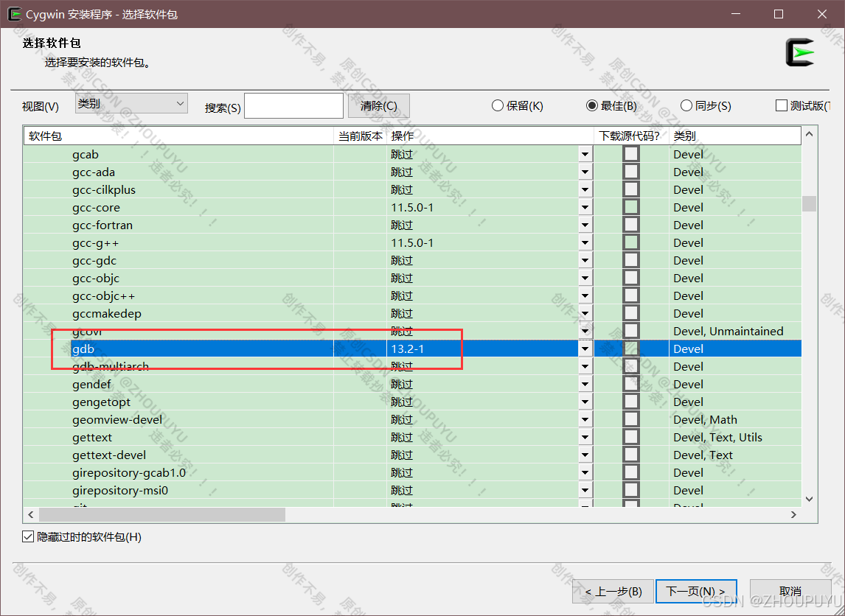This screenshot has width=845, height=616.
Task: Proceed with 下一页(N) button
Action: click(696, 592)
